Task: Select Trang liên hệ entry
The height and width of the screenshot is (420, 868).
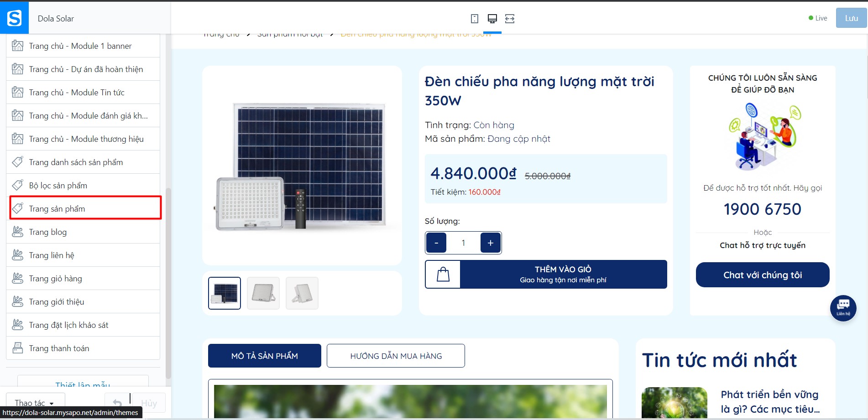Action: pyautogui.click(x=83, y=255)
